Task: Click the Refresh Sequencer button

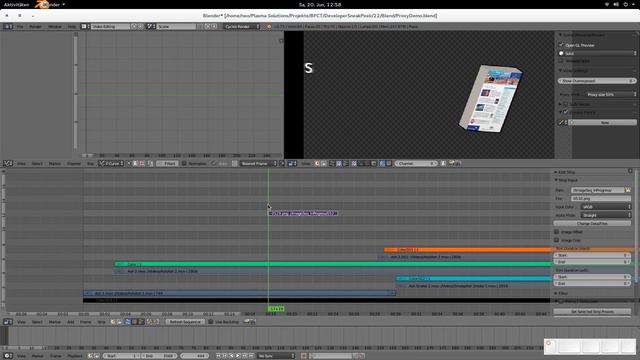Action: (184, 322)
